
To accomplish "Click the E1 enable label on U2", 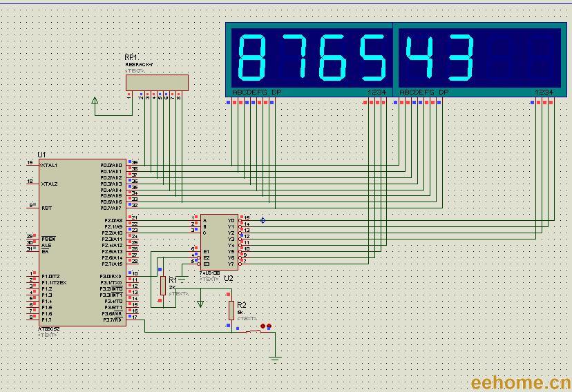I will pos(207,252).
